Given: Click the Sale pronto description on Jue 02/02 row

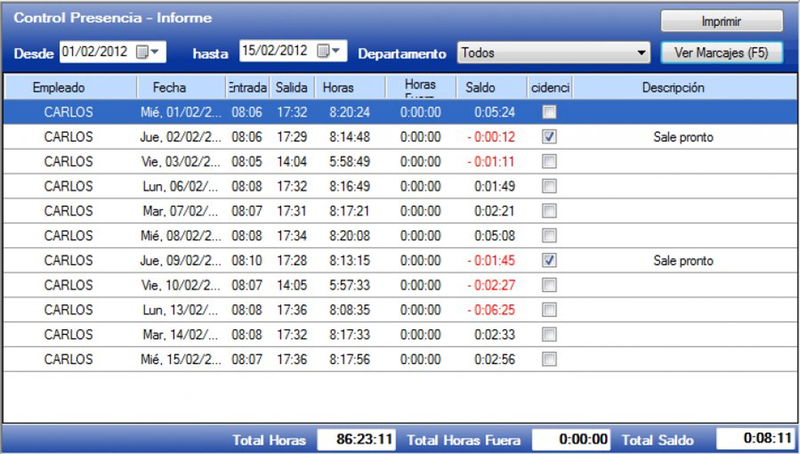Looking at the screenshot, I should (x=683, y=137).
